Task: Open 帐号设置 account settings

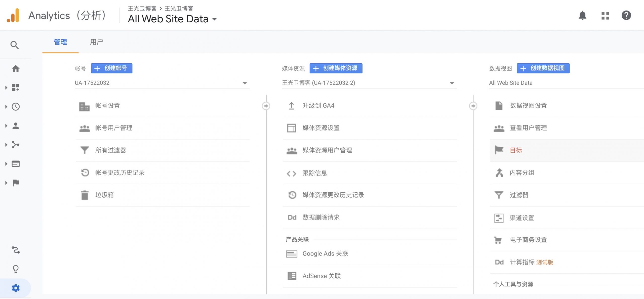Action: pos(162,106)
